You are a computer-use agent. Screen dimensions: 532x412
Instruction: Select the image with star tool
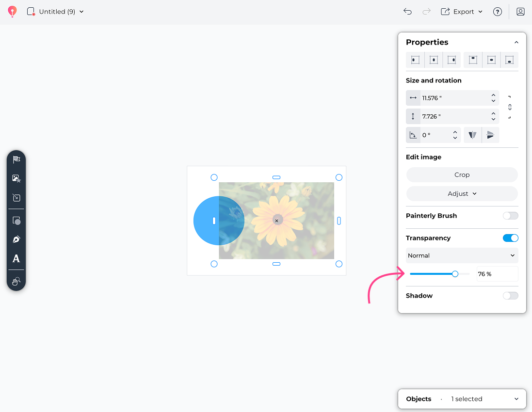point(16,178)
